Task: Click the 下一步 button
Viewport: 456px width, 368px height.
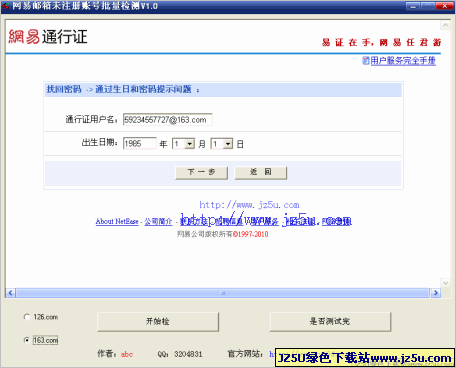Action: tap(201, 173)
